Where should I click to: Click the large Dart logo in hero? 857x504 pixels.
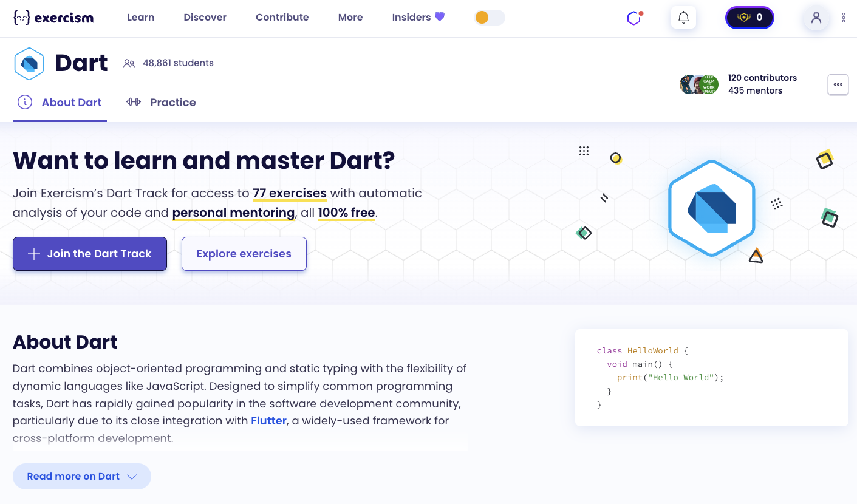click(x=711, y=208)
